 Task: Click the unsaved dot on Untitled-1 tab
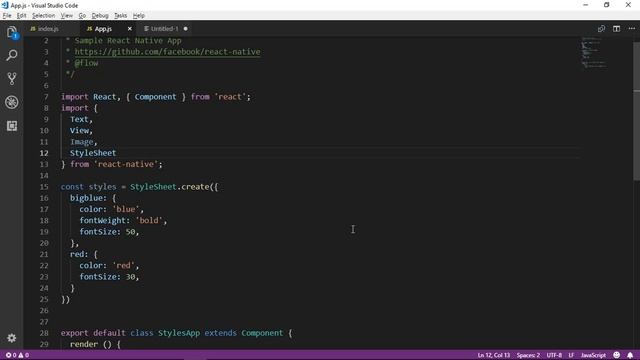point(186,29)
